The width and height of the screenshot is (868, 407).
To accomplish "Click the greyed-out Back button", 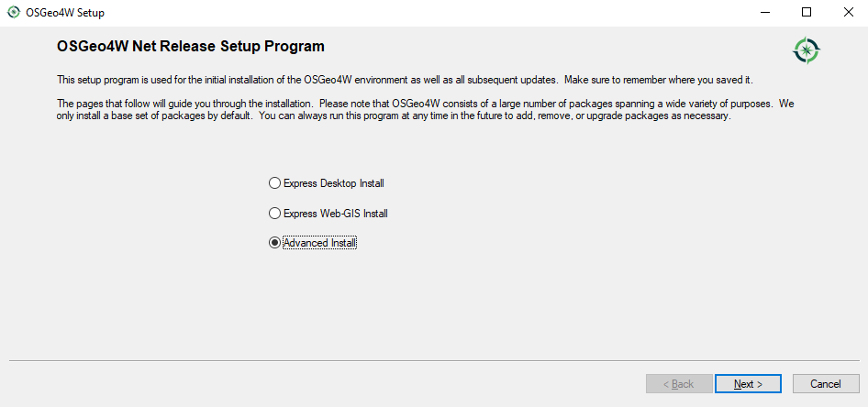I will 679,384.
